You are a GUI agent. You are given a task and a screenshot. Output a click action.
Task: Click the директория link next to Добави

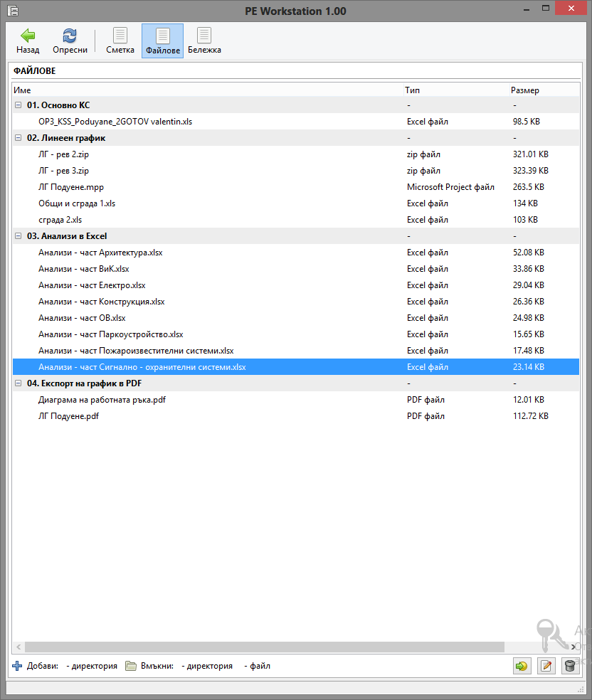click(x=92, y=667)
